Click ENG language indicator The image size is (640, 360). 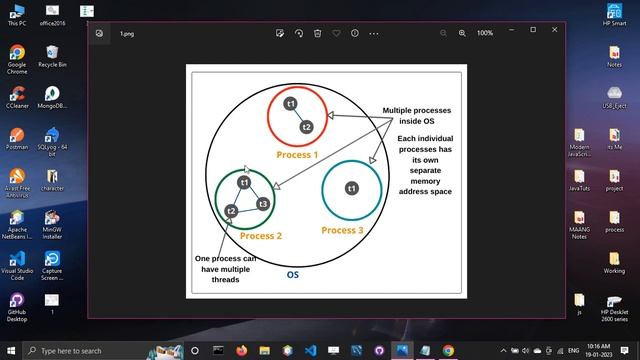tap(573, 351)
